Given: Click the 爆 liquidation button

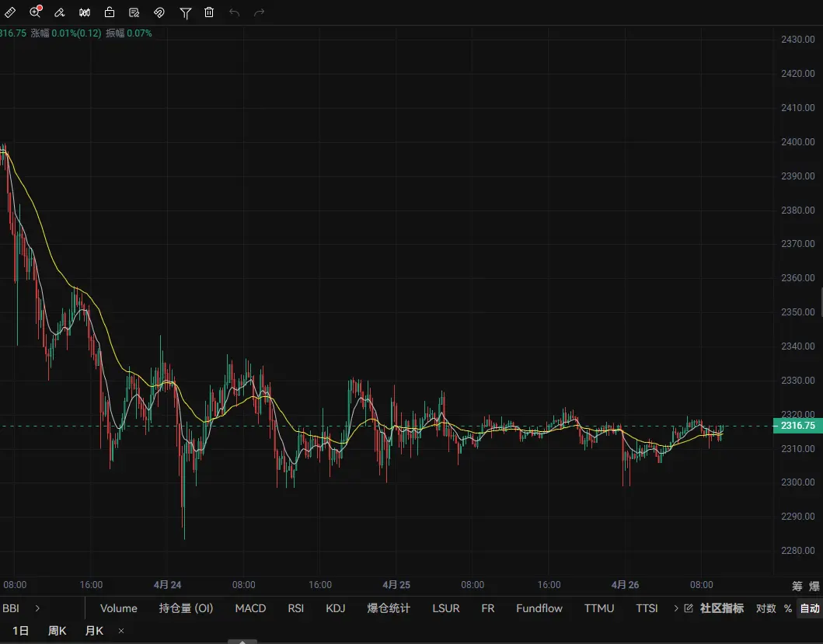Looking at the screenshot, I should (814, 587).
